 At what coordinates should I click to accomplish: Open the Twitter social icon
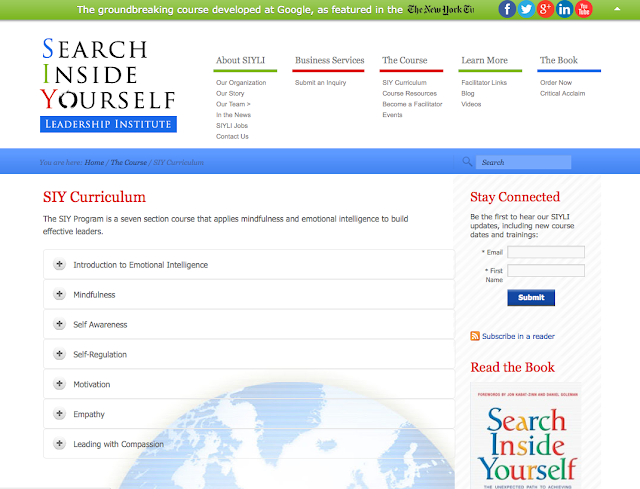526,9
